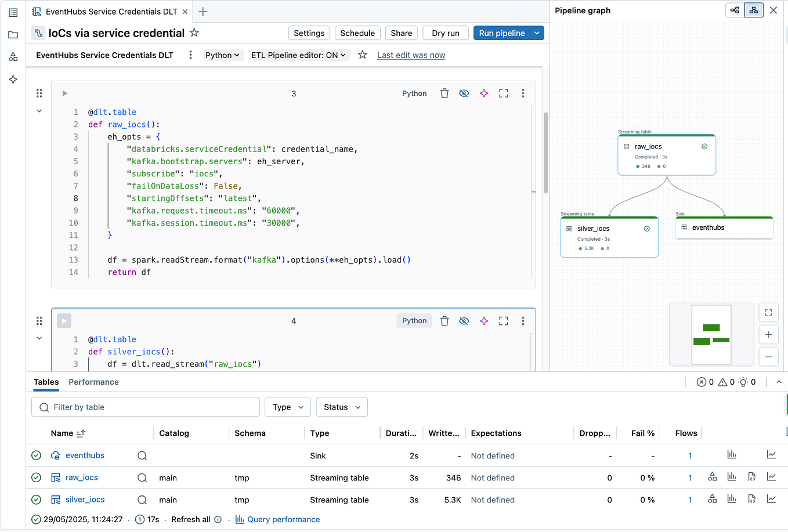Open the Databricks Assistant from the left sidebar
Image resolution: width=788 pixels, height=532 pixels.
click(13, 79)
